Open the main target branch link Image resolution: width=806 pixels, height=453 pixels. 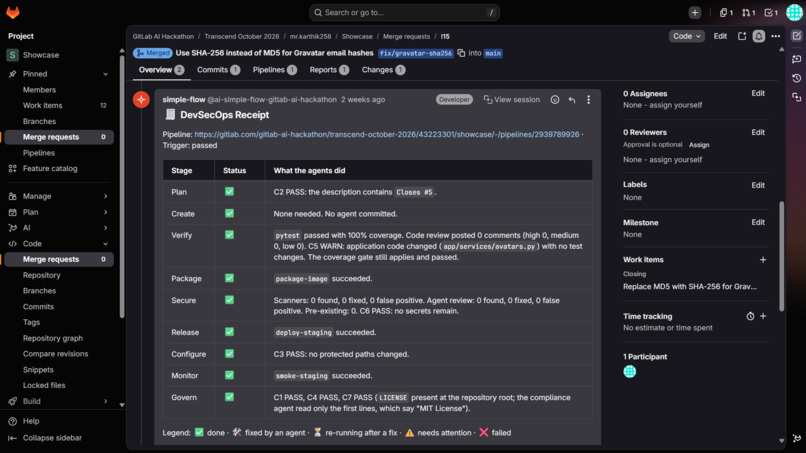493,53
